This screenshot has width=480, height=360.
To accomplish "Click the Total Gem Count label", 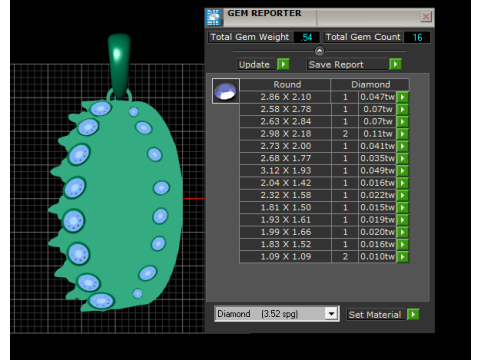I will (363, 37).
